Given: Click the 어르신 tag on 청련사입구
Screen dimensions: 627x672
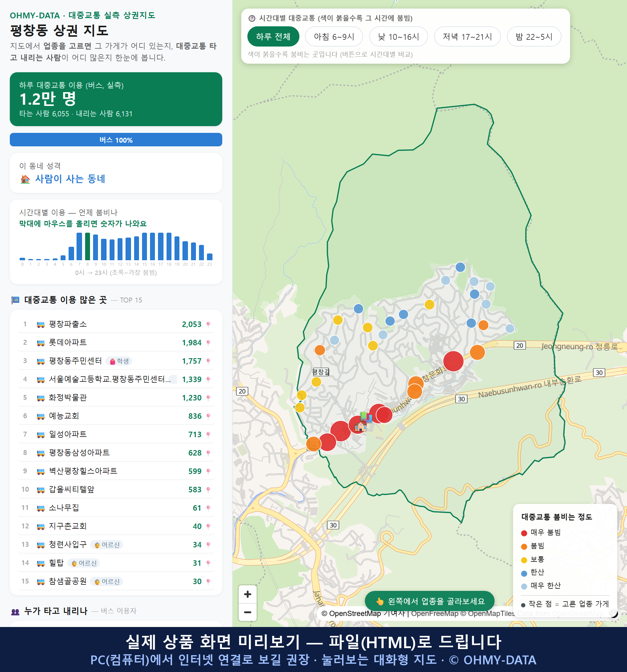Looking at the screenshot, I should (107, 545).
